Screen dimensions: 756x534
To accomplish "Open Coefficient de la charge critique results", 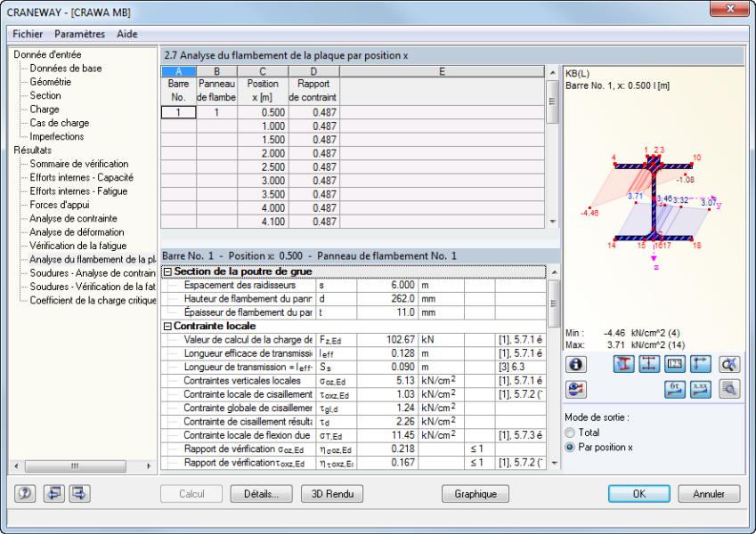I will (x=93, y=300).
